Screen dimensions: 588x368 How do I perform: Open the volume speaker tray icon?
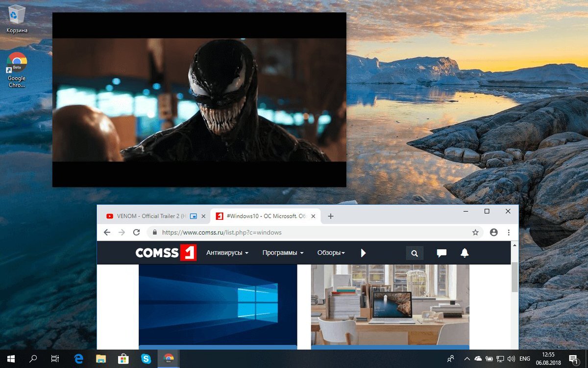tap(512, 359)
